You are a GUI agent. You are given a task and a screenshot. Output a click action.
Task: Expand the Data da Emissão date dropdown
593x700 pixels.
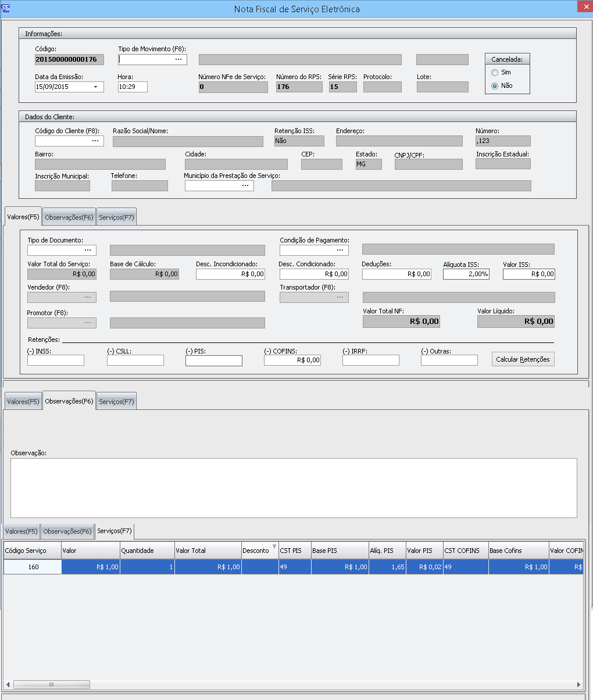[x=96, y=87]
